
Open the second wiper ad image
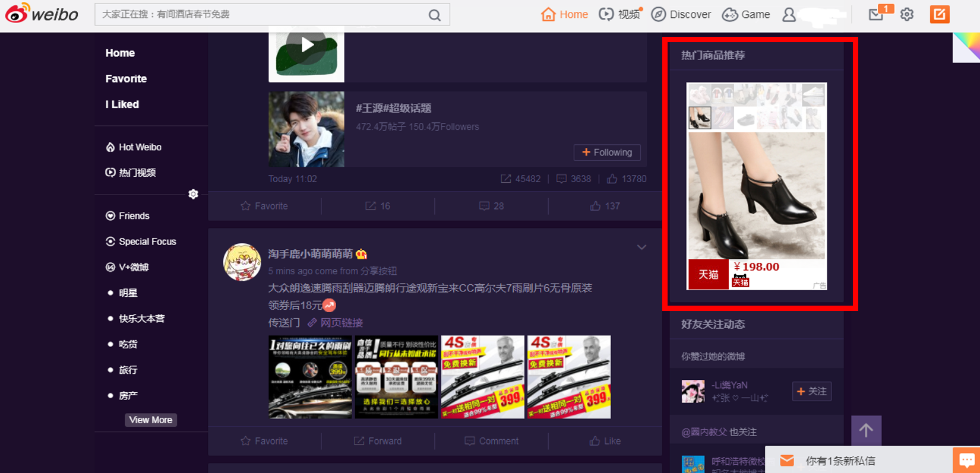pos(396,377)
